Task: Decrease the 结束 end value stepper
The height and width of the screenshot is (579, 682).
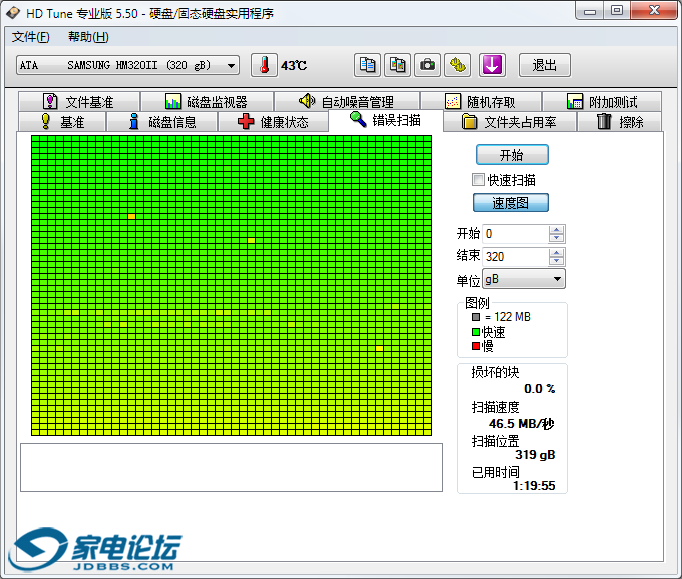Action: pyautogui.click(x=557, y=261)
